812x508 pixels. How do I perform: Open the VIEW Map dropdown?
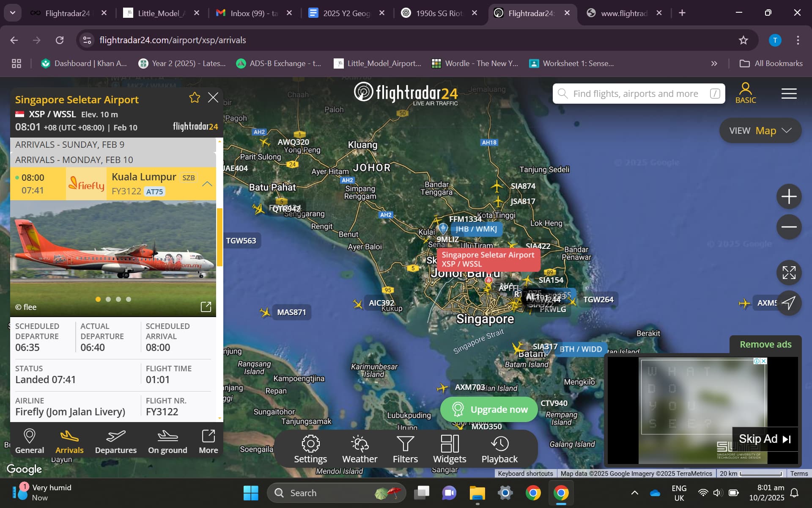pos(760,131)
